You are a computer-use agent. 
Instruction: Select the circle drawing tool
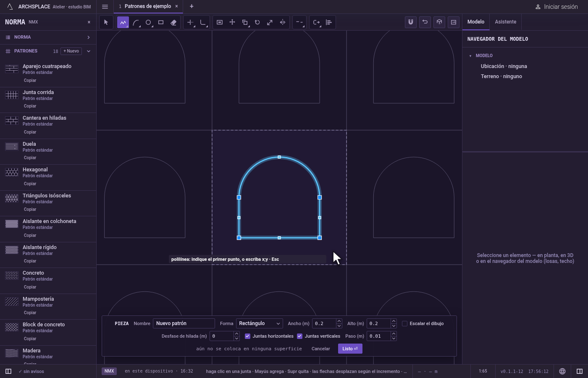tap(148, 22)
